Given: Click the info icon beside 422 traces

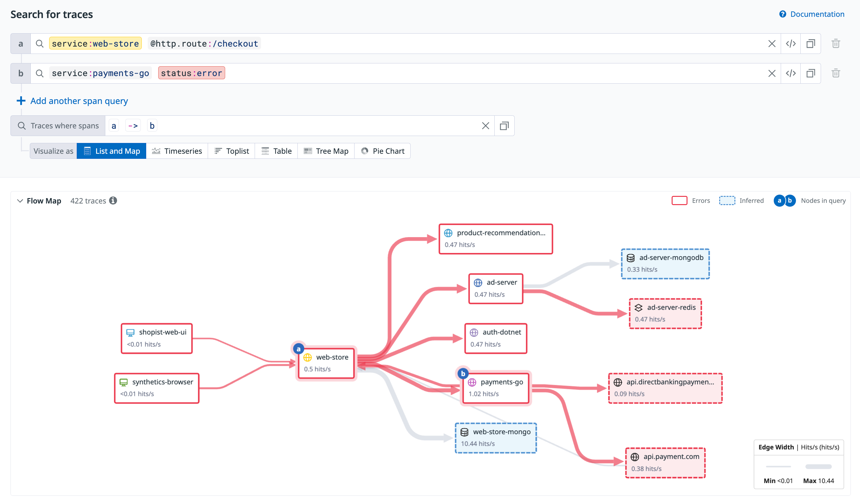Looking at the screenshot, I should tap(113, 201).
